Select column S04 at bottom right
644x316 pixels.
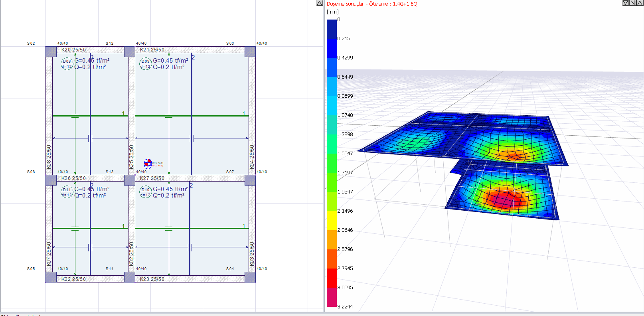[x=250, y=277]
